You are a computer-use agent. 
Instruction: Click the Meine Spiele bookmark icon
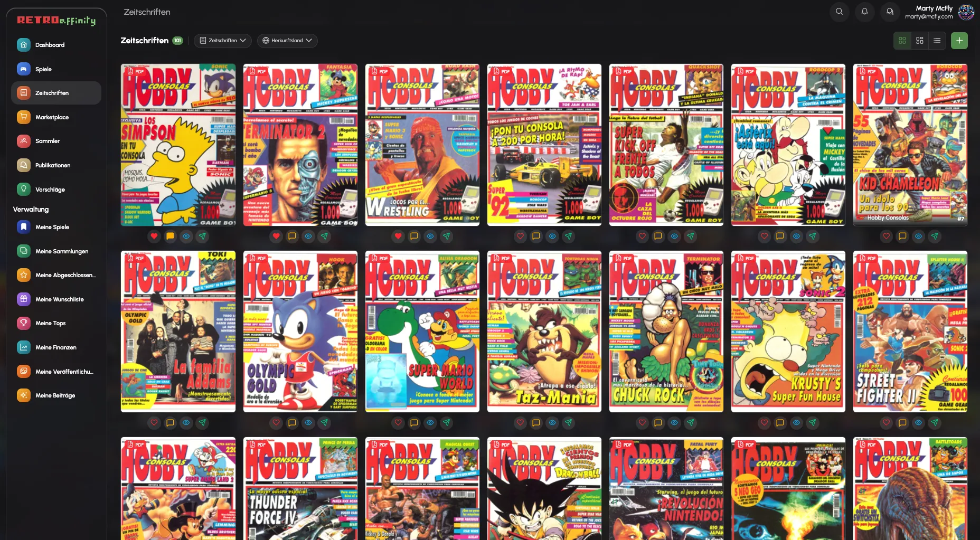click(x=24, y=227)
